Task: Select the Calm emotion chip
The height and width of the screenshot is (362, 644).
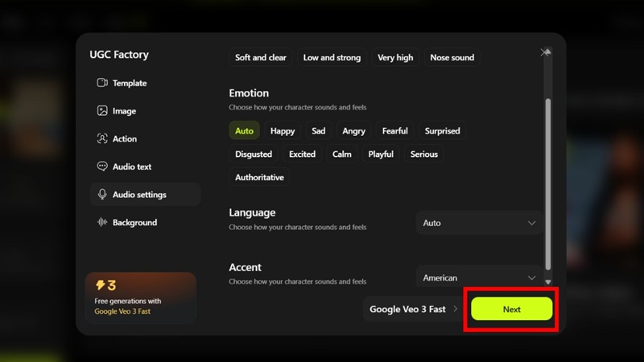Action: tap(341, 154)
